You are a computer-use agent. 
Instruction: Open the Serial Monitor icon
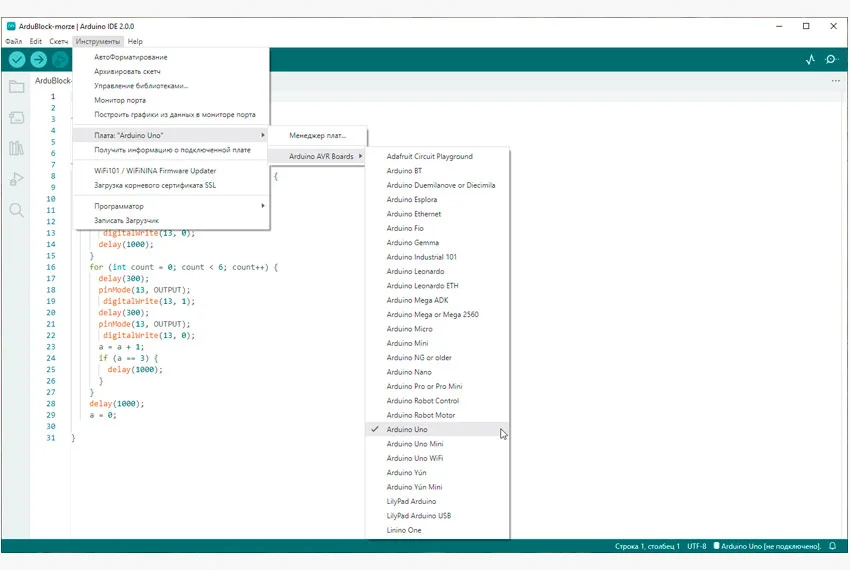click(x=832, y=60)
